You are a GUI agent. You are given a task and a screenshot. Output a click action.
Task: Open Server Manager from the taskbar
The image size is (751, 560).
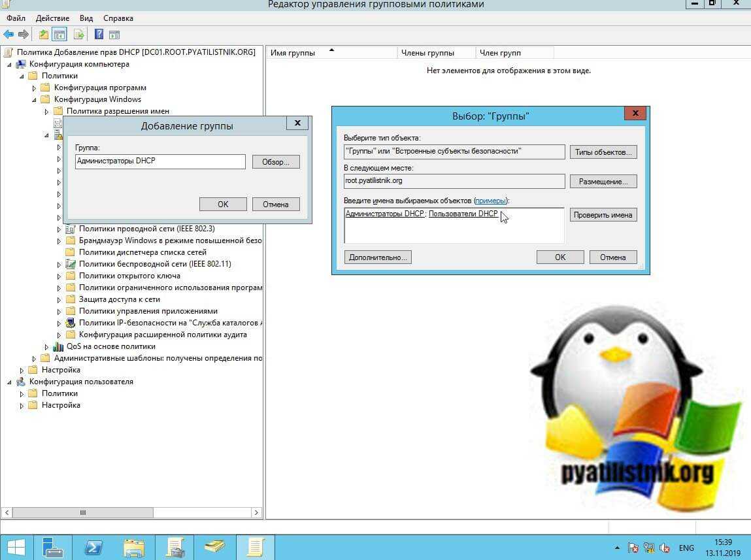point(53,546)
